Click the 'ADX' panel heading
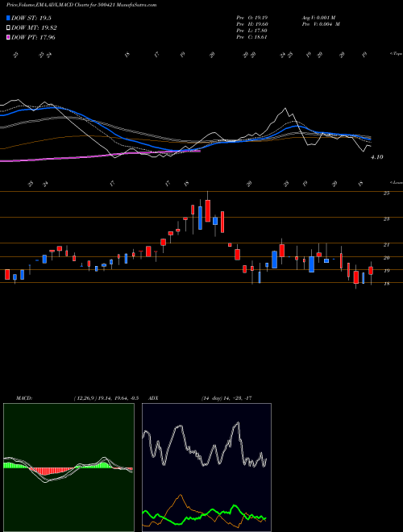The width and height of the screenshot is (403, 532). coord(153,398)
